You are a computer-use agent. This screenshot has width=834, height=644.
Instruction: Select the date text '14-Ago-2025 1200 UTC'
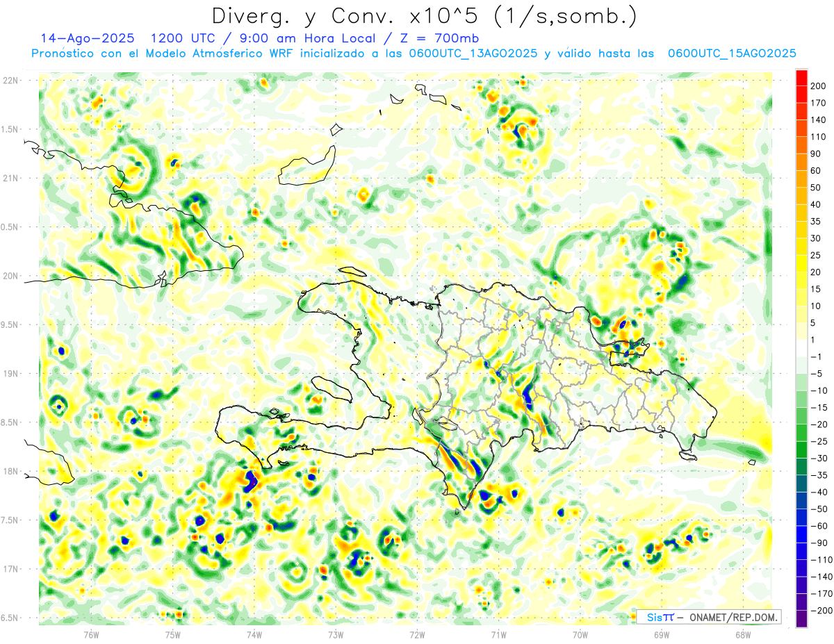pyautogui.click(x=123, y=38)
